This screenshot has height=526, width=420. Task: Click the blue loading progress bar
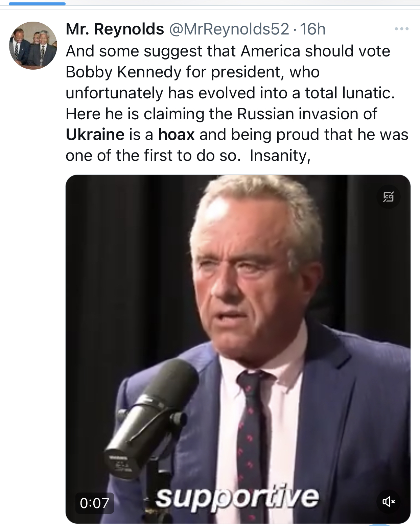coord(37,4)
